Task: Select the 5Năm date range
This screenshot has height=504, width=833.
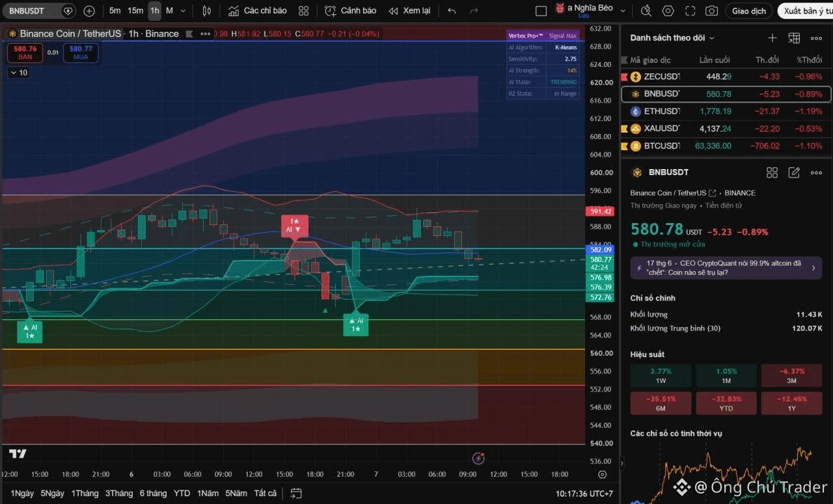Action: click(x=236, y=494)
